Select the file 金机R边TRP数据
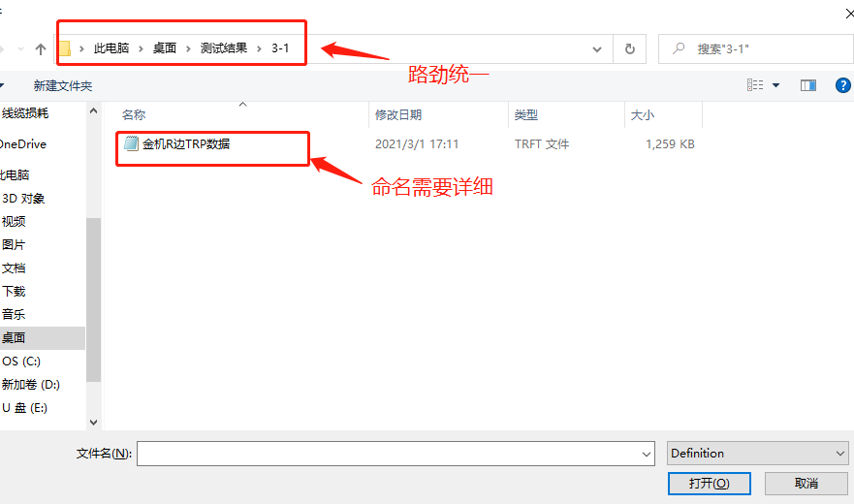The height and width of the screenshot is (504, 854). (x=186, y=143)
